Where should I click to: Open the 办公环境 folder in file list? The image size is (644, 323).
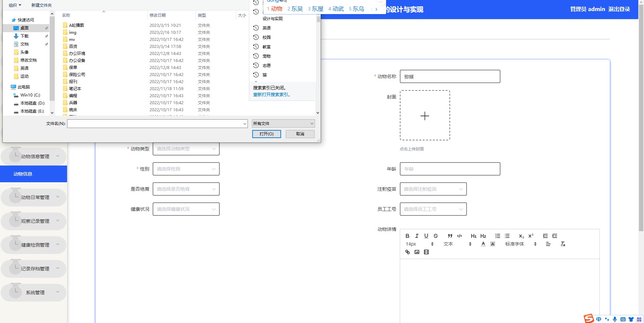[x=77, y=53]
